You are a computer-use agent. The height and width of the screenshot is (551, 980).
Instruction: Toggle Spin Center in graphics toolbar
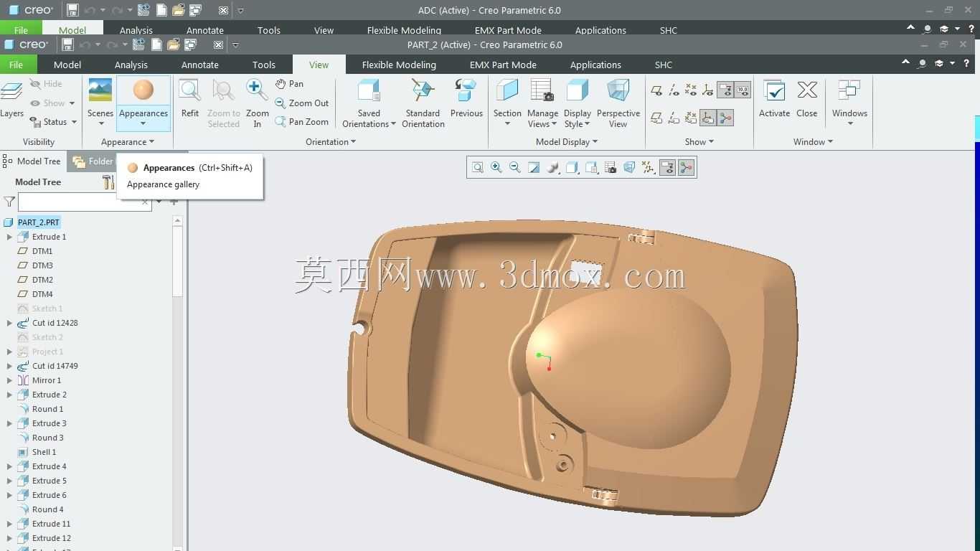coord(686,168)
